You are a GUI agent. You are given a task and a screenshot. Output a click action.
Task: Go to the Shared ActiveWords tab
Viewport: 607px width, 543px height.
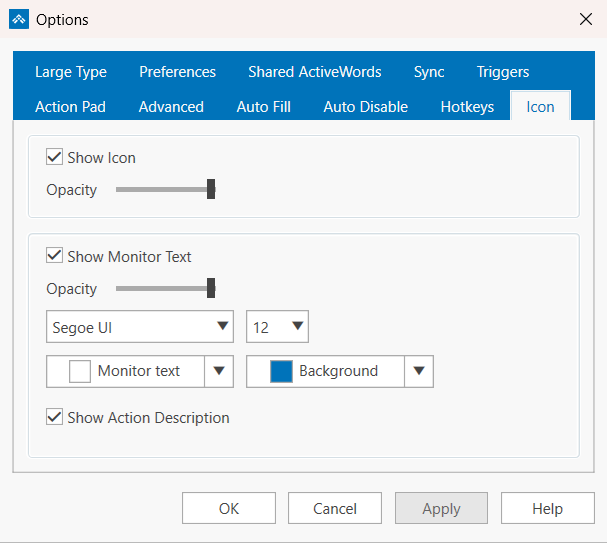(315, 72)
